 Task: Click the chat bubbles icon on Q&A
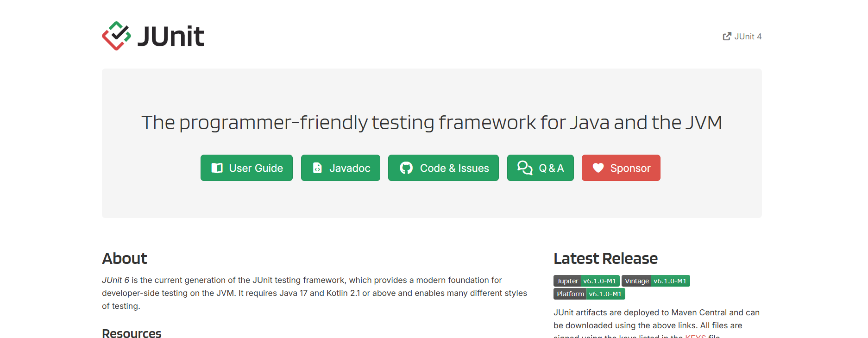coord(524,168)
